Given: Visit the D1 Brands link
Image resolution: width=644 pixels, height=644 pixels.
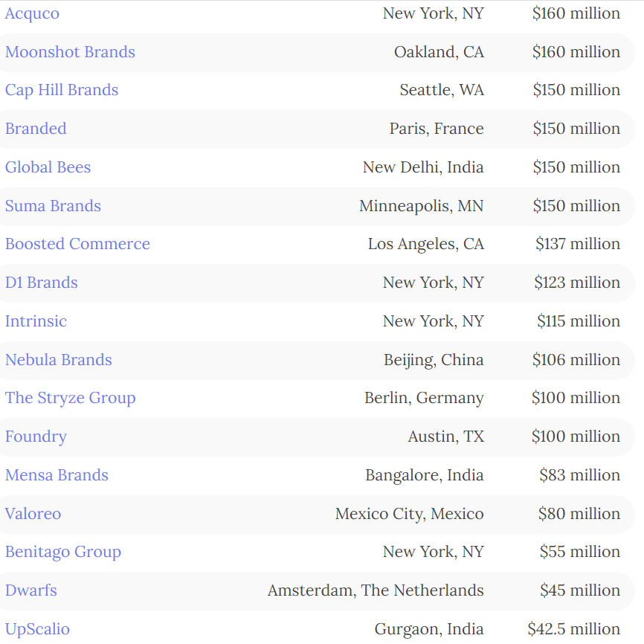Looking at the screenshot, I should point(42,283).
